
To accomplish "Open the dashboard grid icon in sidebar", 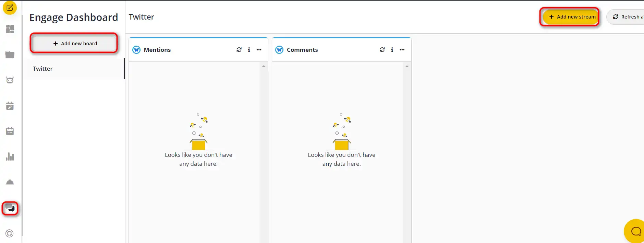I will coord(10,29).
